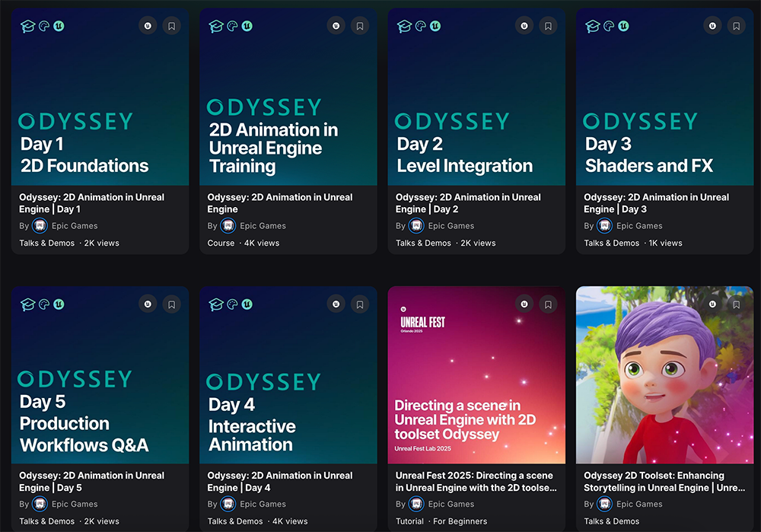The image size is (761, 532).
Task: Click Epic Games avatar under Day 3 title
Action: (x=604, y=226)
